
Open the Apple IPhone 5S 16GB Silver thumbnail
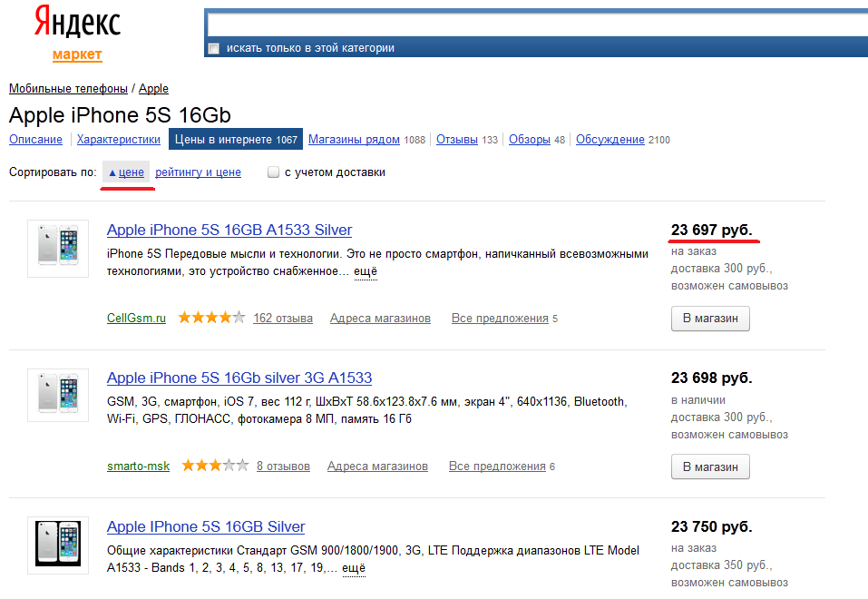coord(58,545)
